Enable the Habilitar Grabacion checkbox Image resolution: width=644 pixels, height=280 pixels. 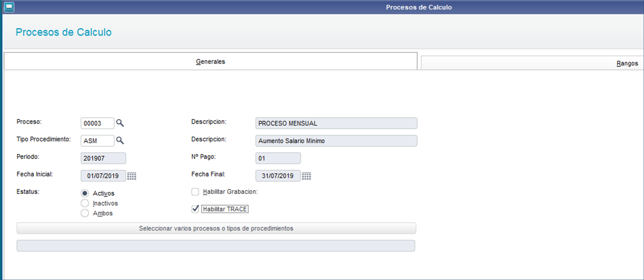tap(195, 192)
